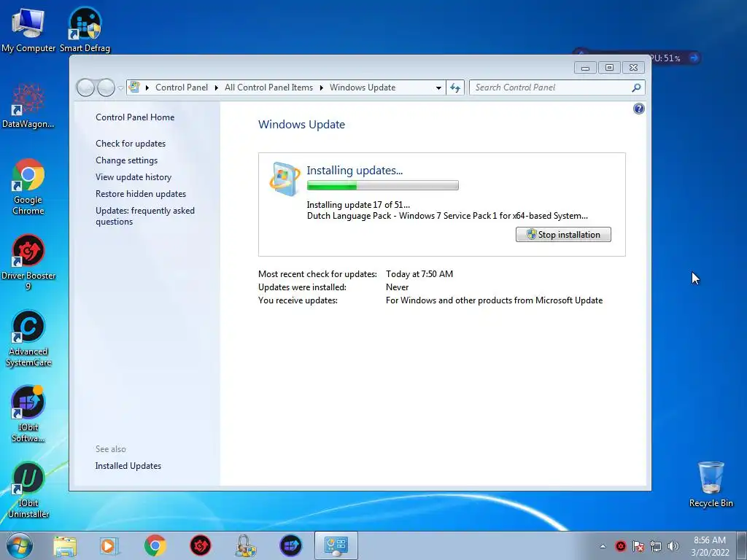The height and width of the screenshot is (560, 747).
Task: Select the Driver Booster 9 desktop icon
Action: coord(28,262)
